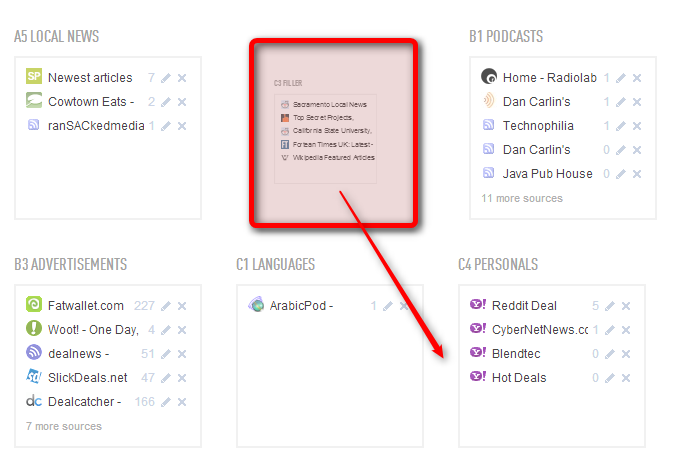Expand the 7 more sources list
The height and width of the screenshot is (469, 674).
click(x=64, y=426)
